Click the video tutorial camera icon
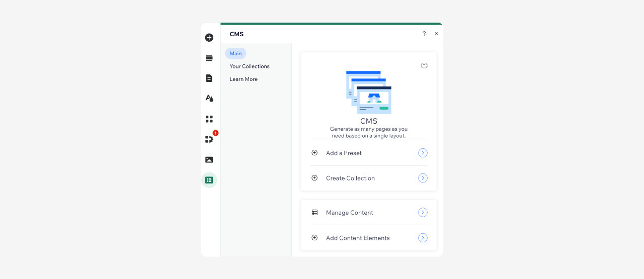 (425, 65)
